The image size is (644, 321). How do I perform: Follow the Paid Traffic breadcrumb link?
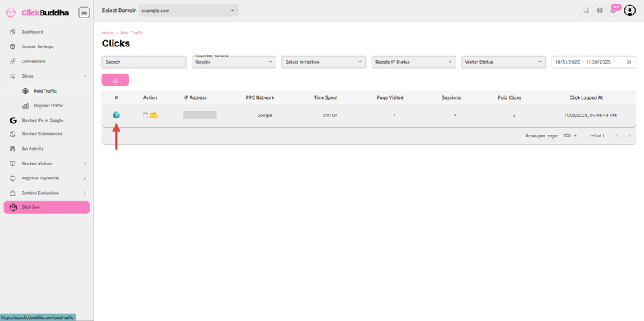132,33
